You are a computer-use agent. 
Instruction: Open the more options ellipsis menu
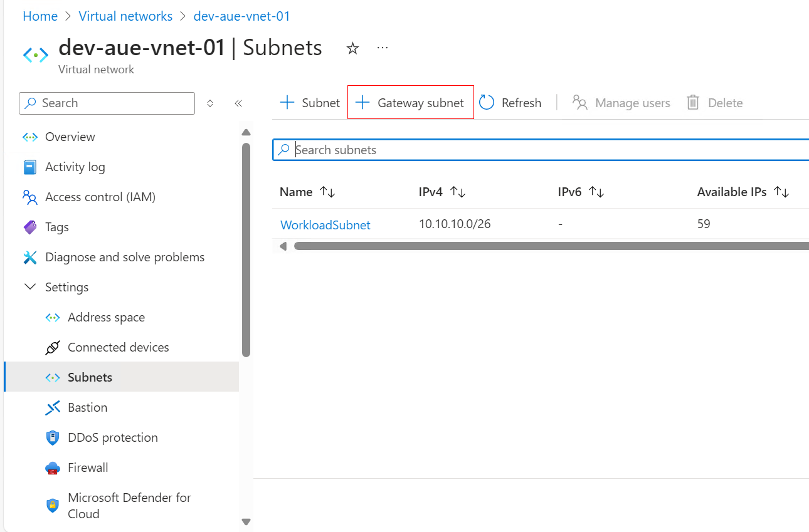pos(383,48)
